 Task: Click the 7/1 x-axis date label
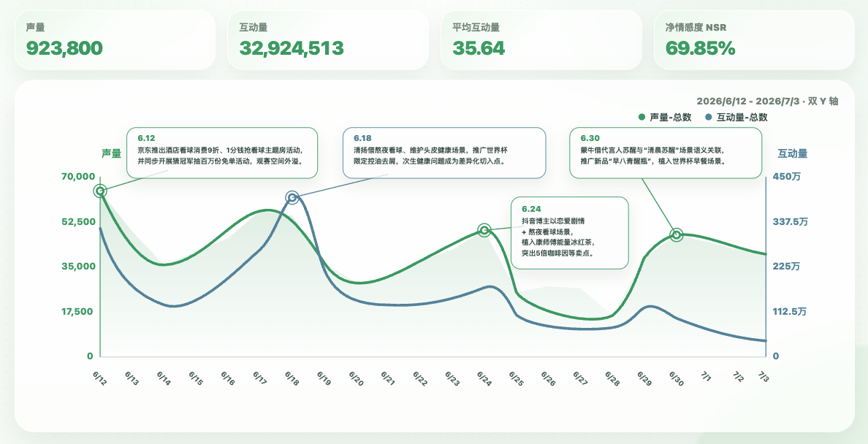[x=707, y=377]
